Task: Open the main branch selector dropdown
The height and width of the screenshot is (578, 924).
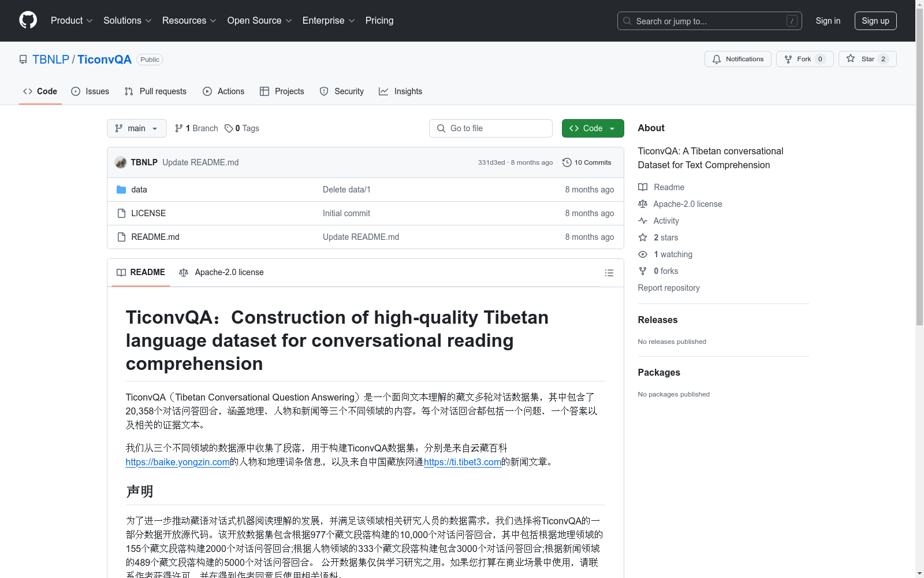Action: [137, 128]
